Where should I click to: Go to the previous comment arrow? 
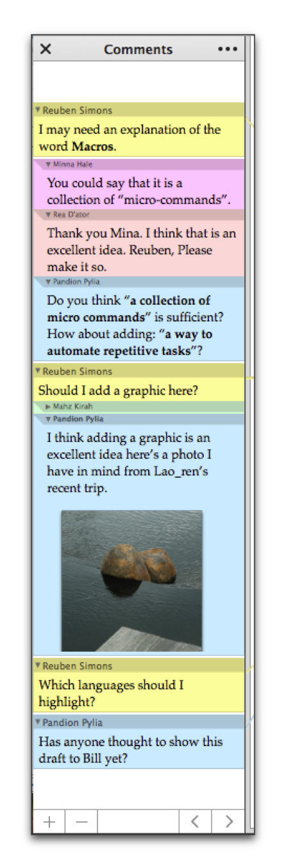pyautogui.click(x=196, y=822)
